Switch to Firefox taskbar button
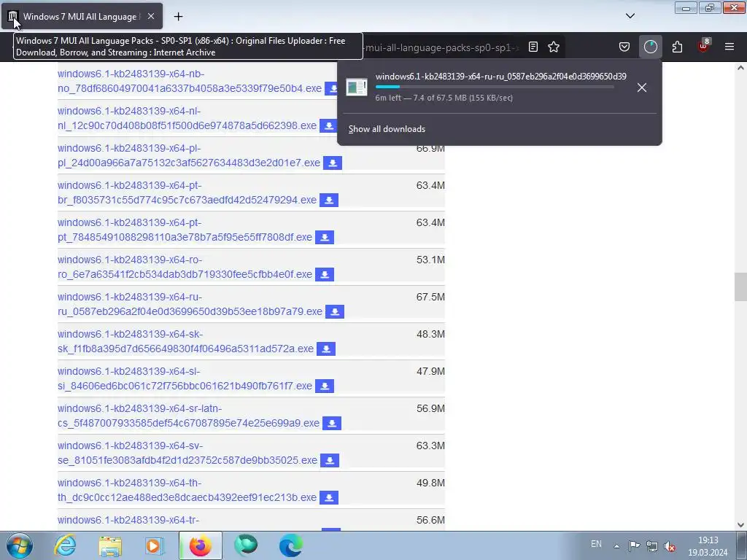Image resolution: width=747 pixels, height=560 pixels. (200, 545)
